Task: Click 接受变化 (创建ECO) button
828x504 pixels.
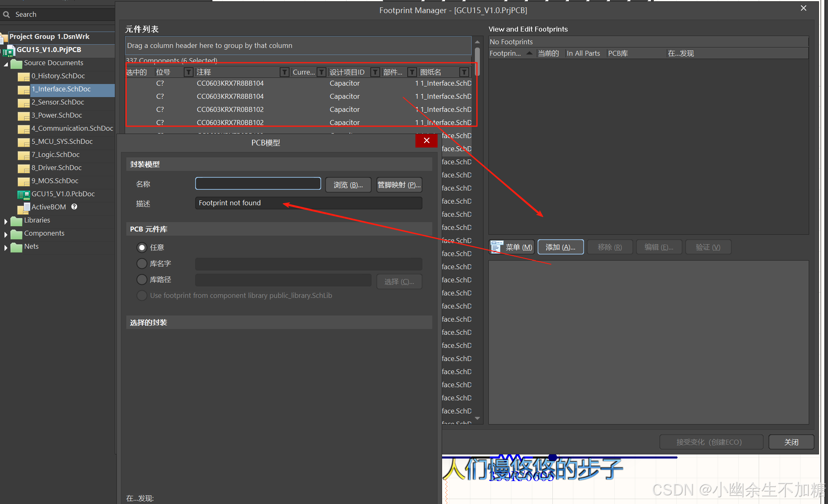Action: coord(711,442)
